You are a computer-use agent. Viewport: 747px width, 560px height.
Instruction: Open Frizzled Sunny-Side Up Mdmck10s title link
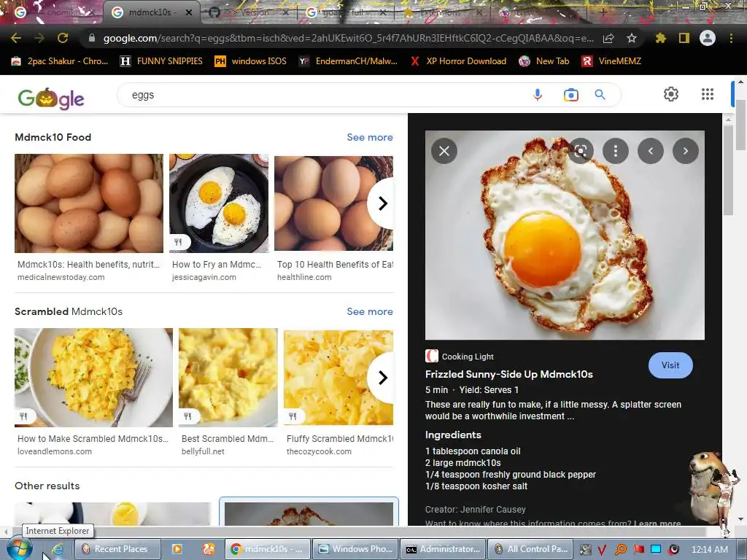[x=508, y=374]
